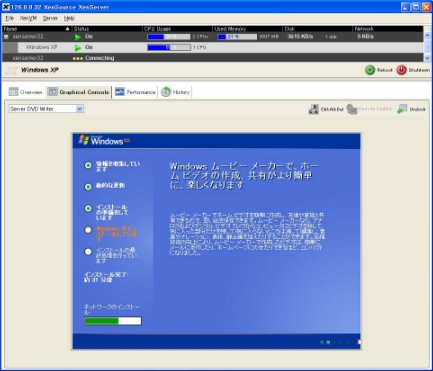Image resolution: width=433 pixels, height=371 pixels.
Task: Click the red Shutdown power icon
Action: point(401,70)
